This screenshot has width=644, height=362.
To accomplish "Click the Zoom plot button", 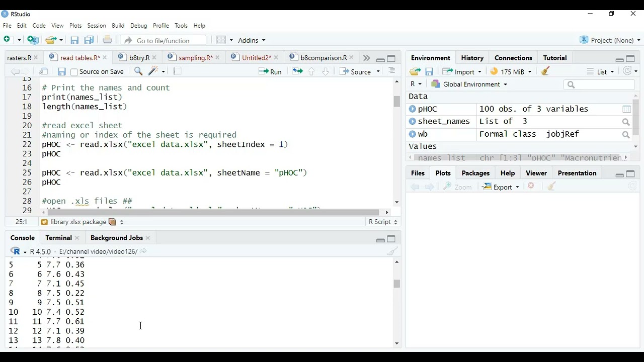I will point(457,187).
